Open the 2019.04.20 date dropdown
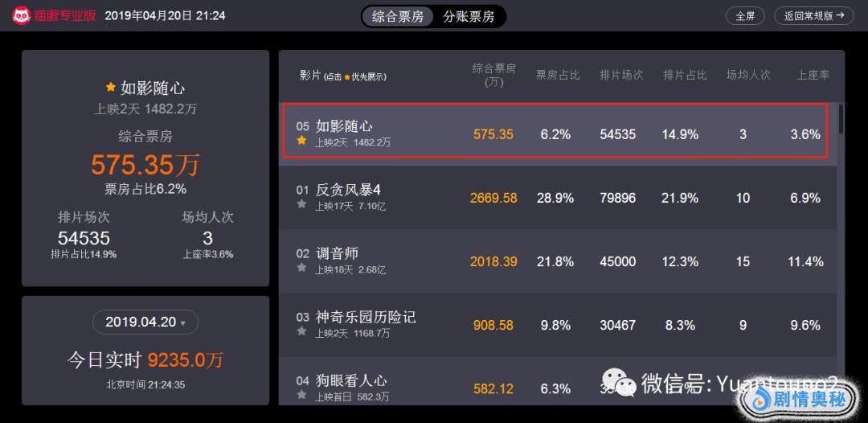The height and width of the screenshot is (423, 868). (x=145, y=322)
